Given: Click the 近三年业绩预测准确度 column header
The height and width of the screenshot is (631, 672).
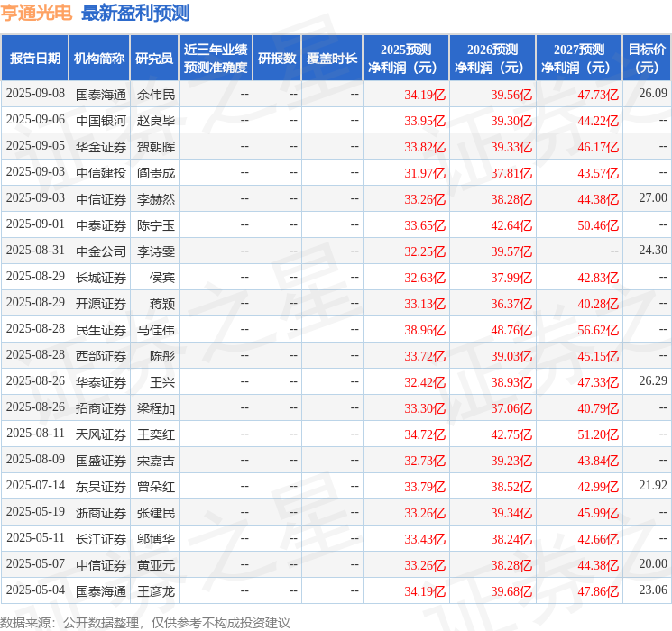Looking at the screenshot, I should click(216, 58).
